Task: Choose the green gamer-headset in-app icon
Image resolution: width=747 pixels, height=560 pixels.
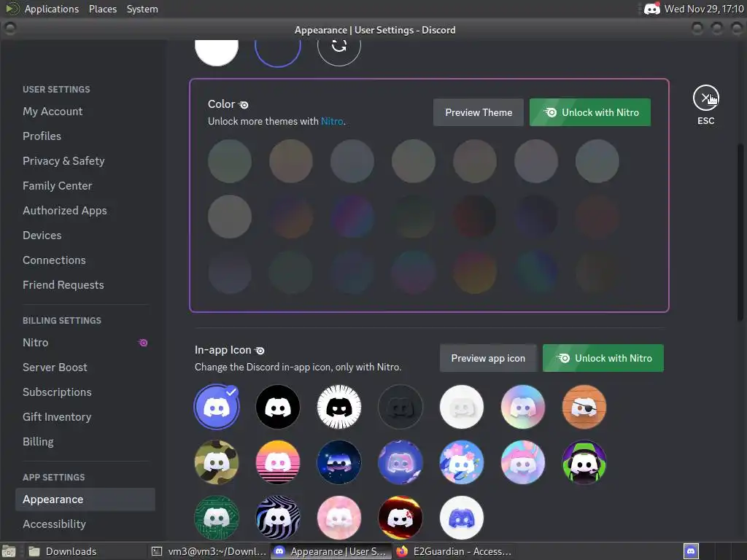Action: (584, 462)
